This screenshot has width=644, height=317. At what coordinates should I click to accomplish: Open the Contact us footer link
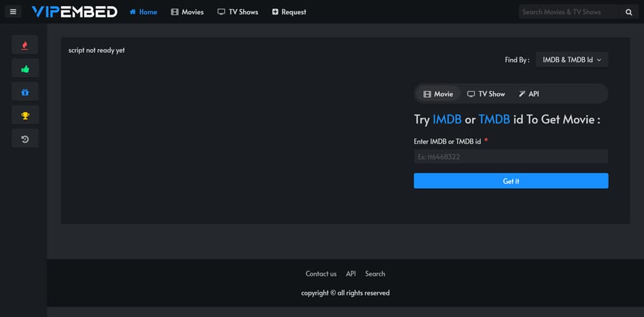(321, 273)
